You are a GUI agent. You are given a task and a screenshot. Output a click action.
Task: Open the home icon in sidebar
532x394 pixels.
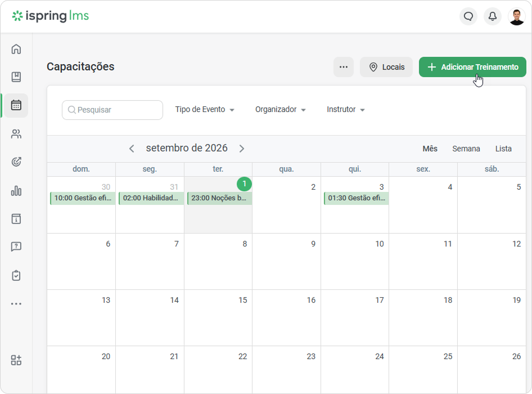tap(16, 50)
